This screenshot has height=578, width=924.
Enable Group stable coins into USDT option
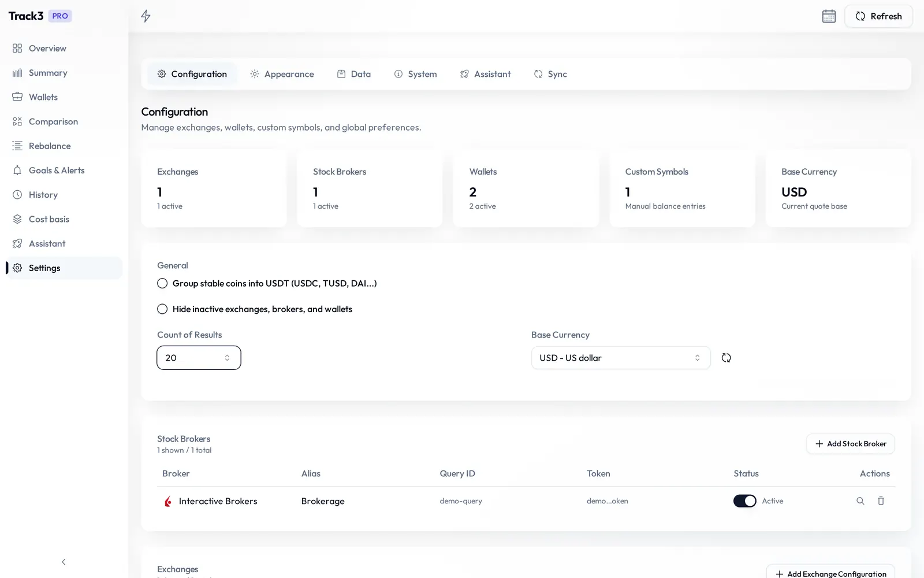(x=162, y=283)
